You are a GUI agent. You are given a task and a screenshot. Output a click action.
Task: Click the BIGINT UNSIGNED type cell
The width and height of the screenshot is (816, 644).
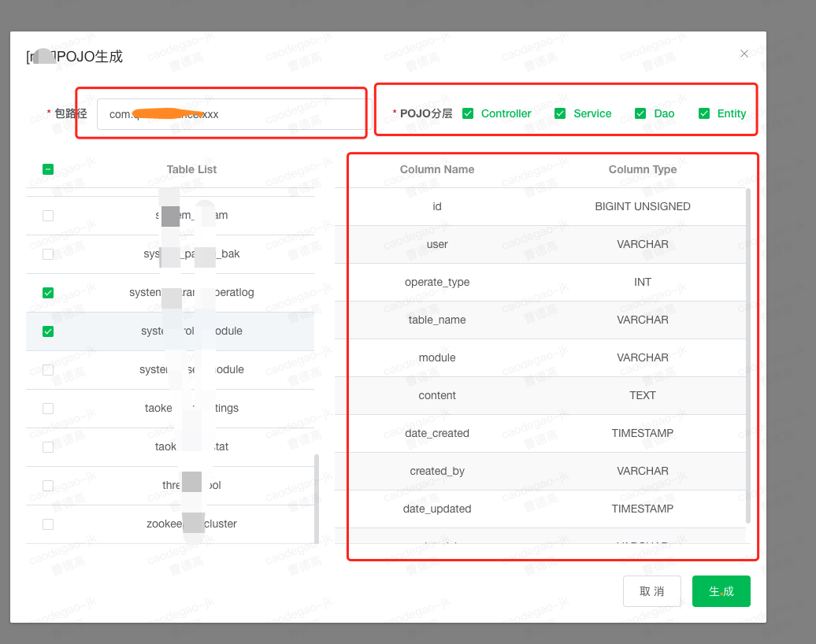tap(642, 206)
